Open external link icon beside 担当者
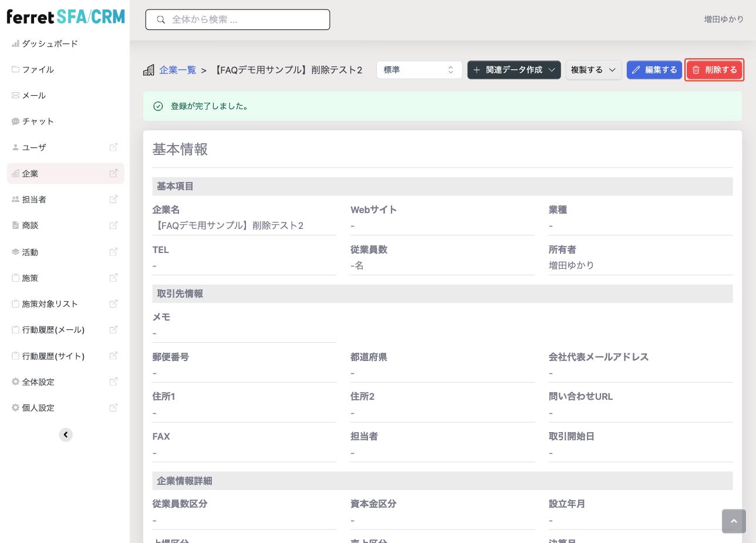The image size is (756, 543). click(113, 199)
